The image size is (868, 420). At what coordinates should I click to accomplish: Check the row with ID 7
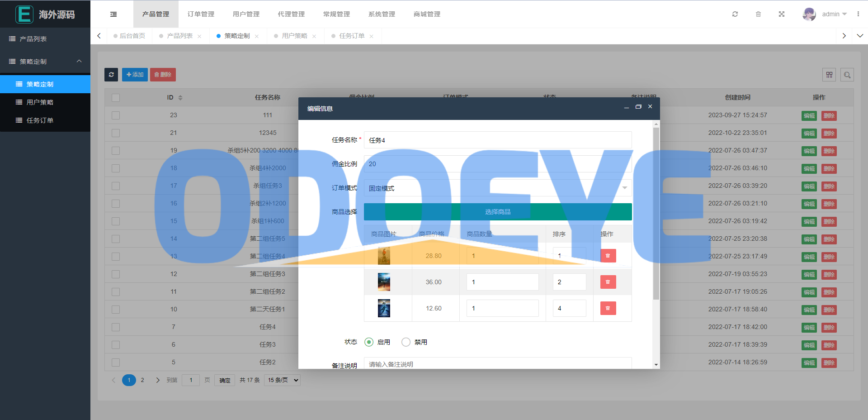click(116, 327)
